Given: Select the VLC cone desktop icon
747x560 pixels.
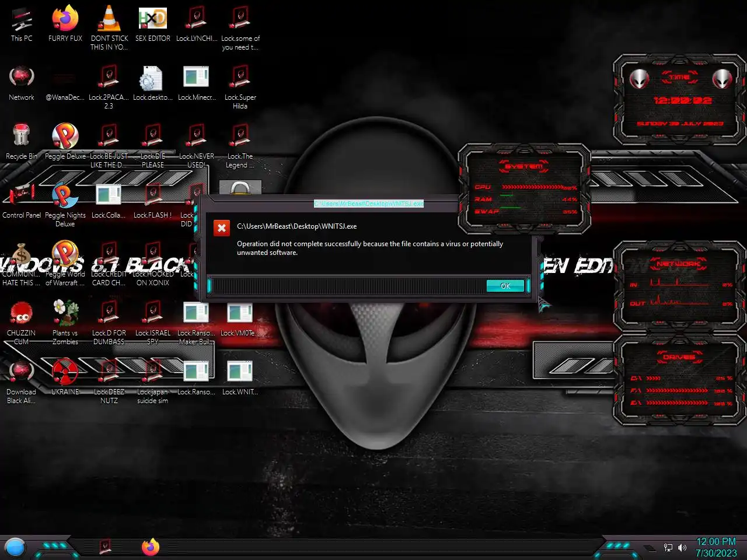Looking at the screenshot, I should (x=109, y=29).
